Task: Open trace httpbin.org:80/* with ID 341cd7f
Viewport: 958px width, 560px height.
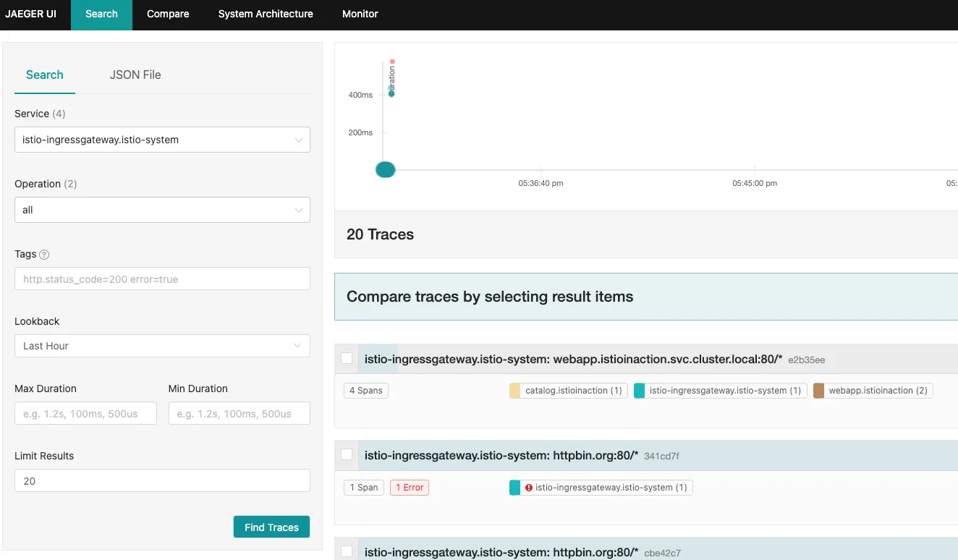Action: 522,455
